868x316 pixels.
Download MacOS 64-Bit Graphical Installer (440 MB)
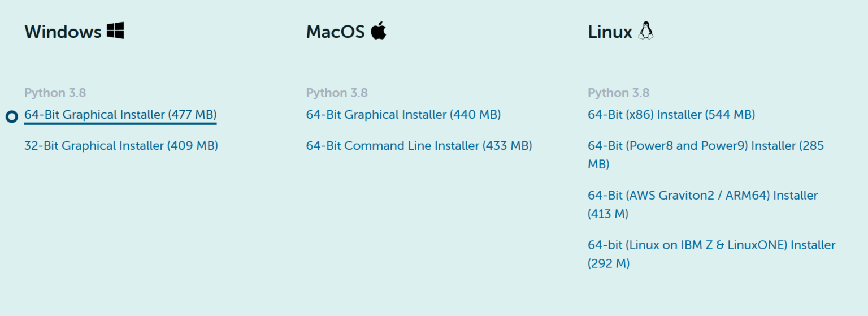click(x=403, y=115)
